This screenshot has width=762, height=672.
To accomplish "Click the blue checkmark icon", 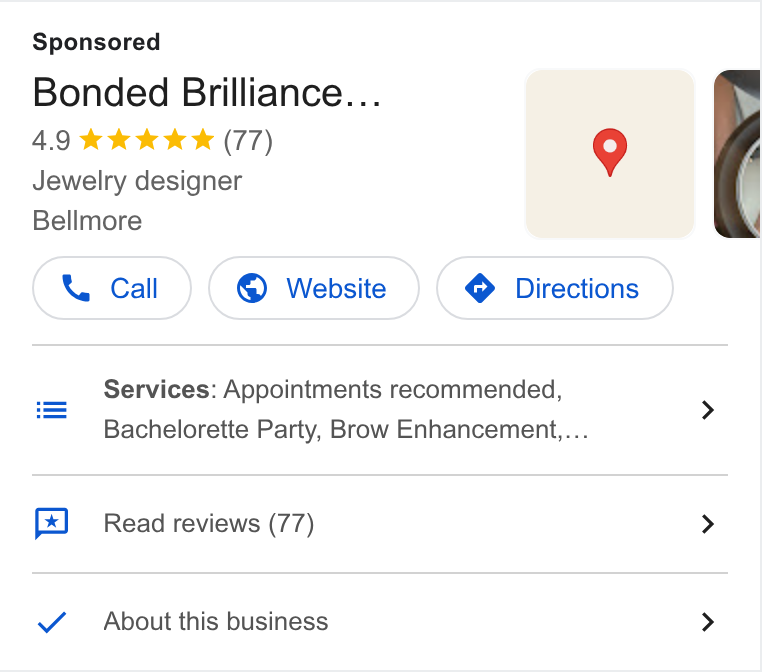I will [x=52, y=622].
